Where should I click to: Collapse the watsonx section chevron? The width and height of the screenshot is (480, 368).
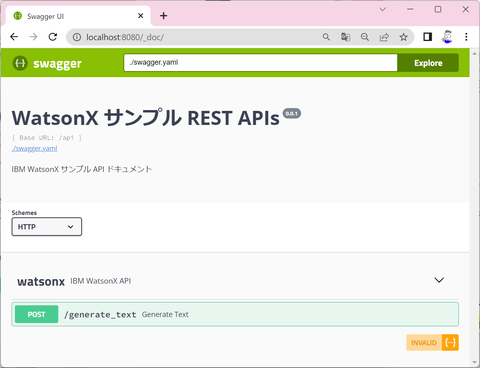(439, 280)
